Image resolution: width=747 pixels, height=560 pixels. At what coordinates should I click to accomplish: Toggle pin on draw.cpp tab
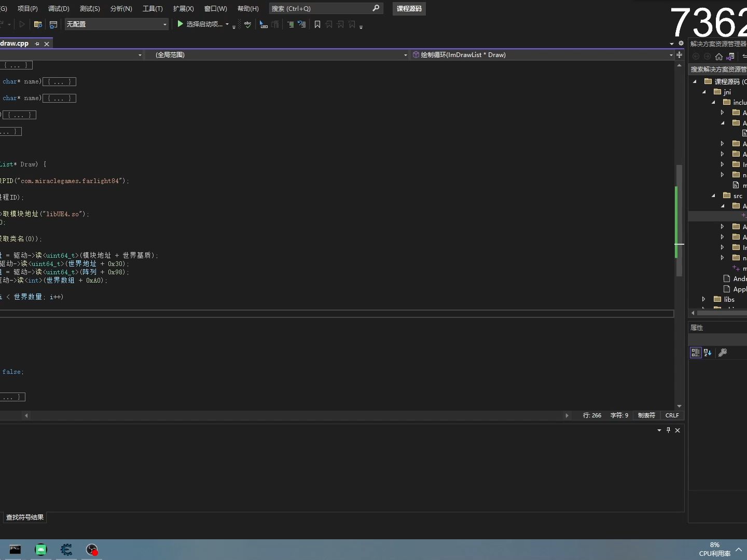coord(37,44)
